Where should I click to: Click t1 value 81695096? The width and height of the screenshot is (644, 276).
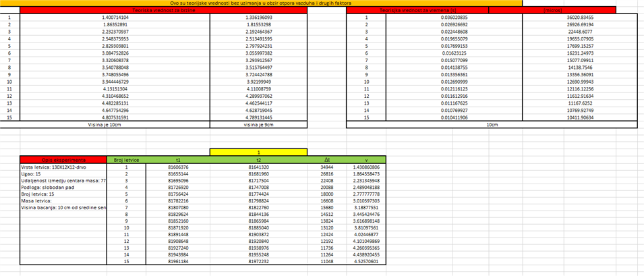pyautogui.click(x=178, y=181)
